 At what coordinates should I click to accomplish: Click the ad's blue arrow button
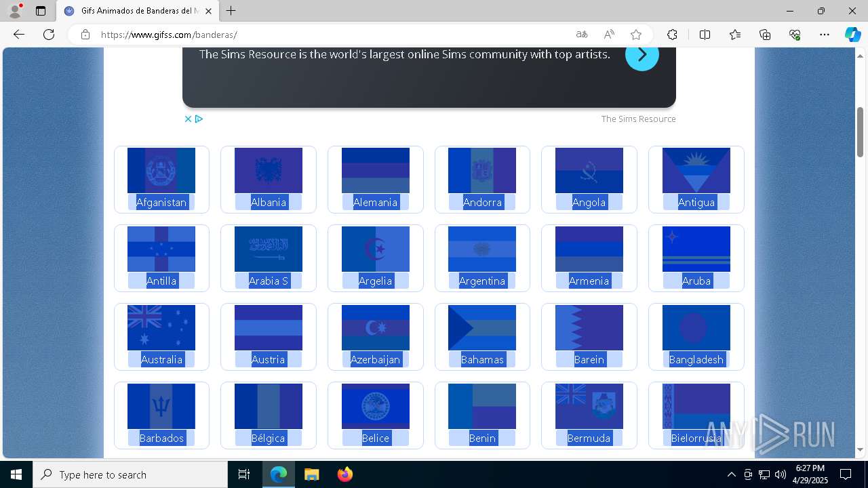click(x=642, y=55)
